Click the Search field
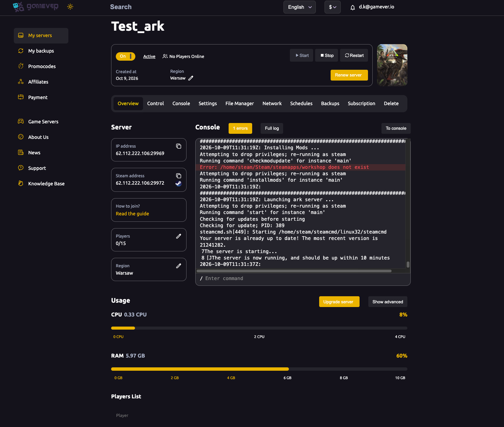Viewport: 504px width, 427px height. pyautogui.click(x=121, y=7)
